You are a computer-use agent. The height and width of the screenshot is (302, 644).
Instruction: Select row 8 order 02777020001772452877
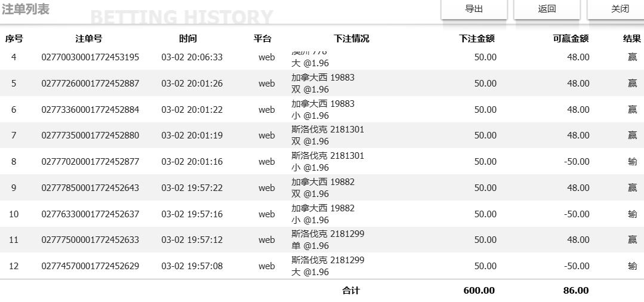[x=90, y=162]
